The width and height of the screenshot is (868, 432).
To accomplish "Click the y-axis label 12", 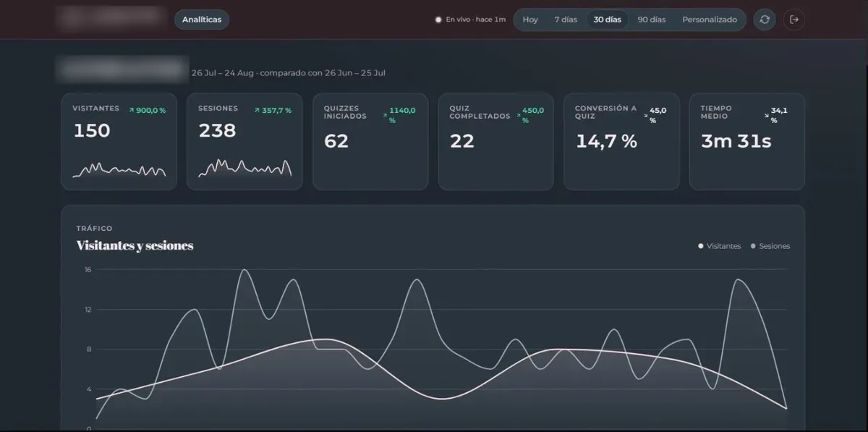I will [88, 310].
